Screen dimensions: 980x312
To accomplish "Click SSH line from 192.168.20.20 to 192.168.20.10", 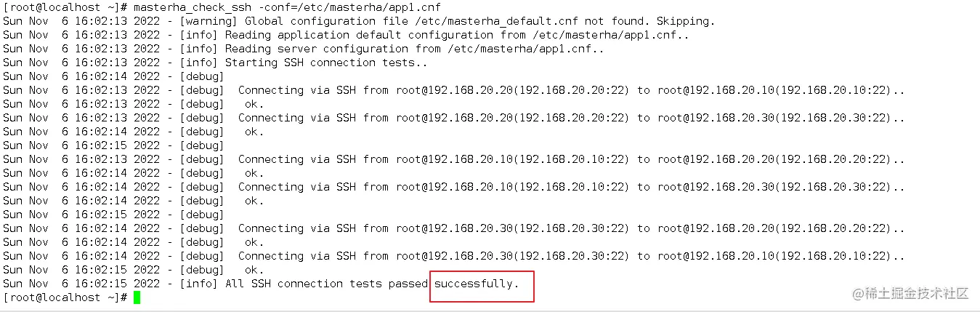I will (x=571, y=90).
